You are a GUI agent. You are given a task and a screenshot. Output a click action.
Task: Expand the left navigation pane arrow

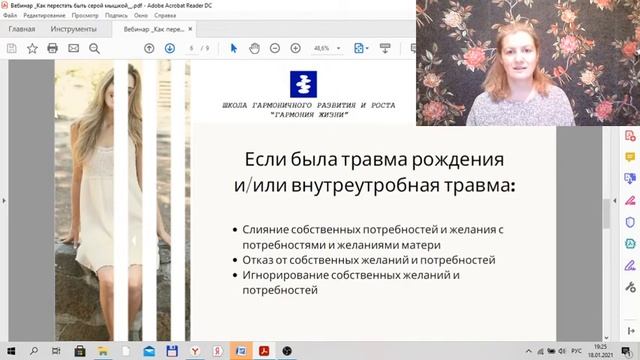point(4,200)
